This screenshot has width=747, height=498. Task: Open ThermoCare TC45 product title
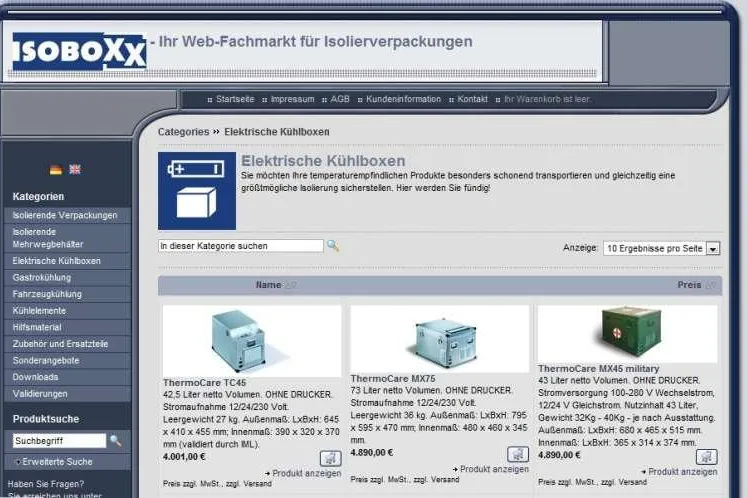[x=204, y=383]
